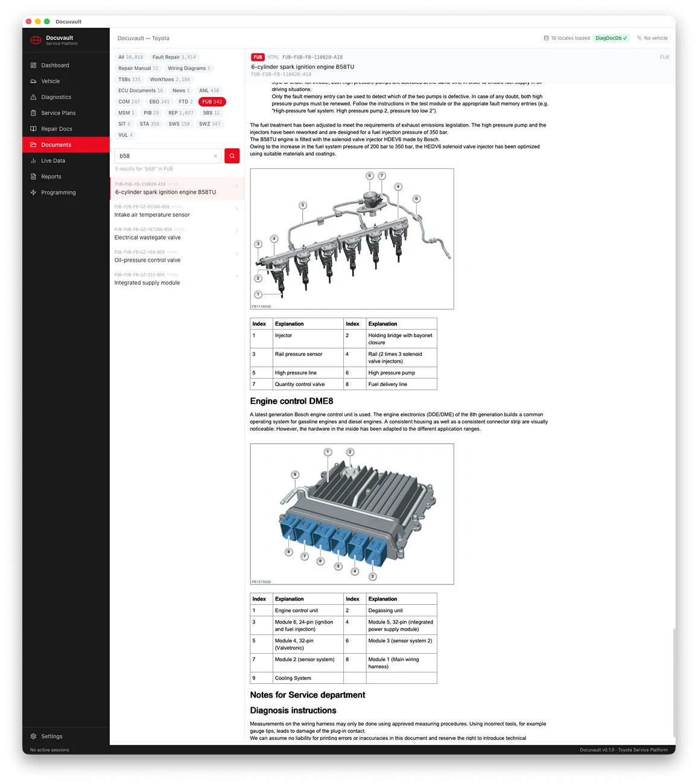Click the Programming lightning bolt icon

[33, 192]
